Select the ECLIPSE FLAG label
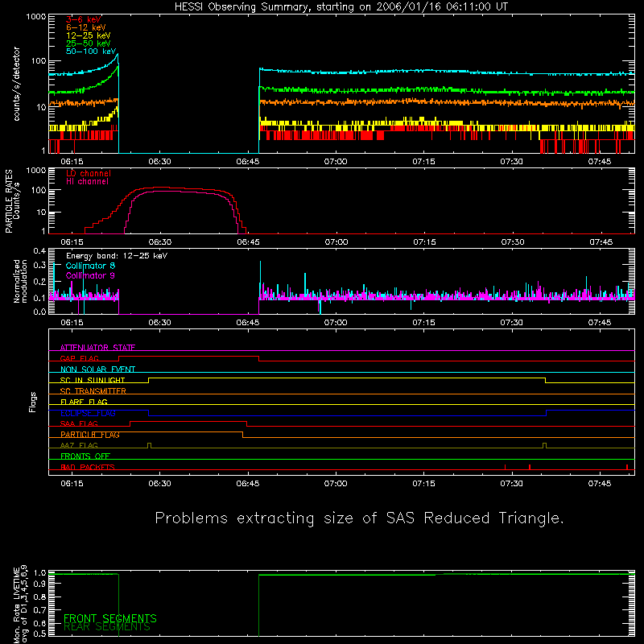The width and height of the screenshot is (644, 644). (x=88, y=413)
